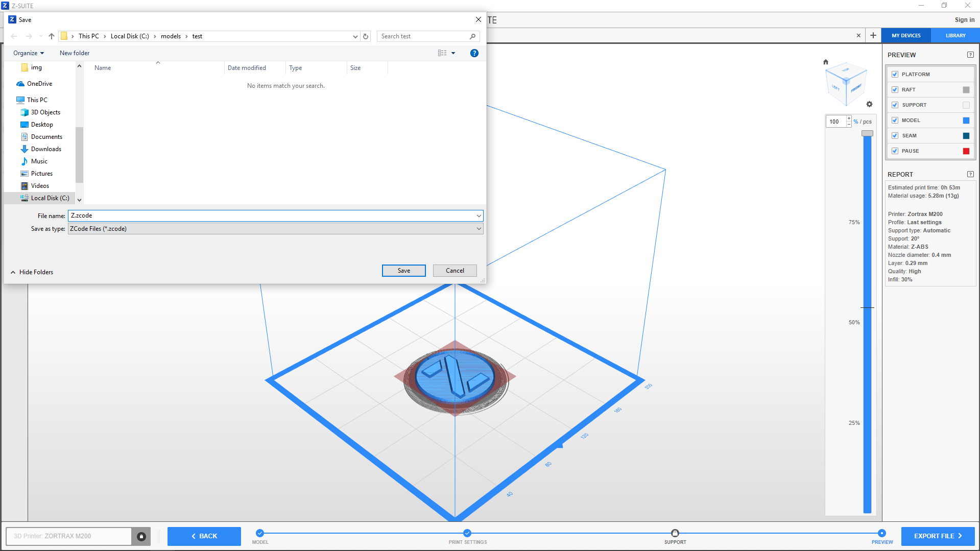Image resolution: width=980 pixels, height=551 pixels.
Task: Click the Save button
Action: point(403,271)
